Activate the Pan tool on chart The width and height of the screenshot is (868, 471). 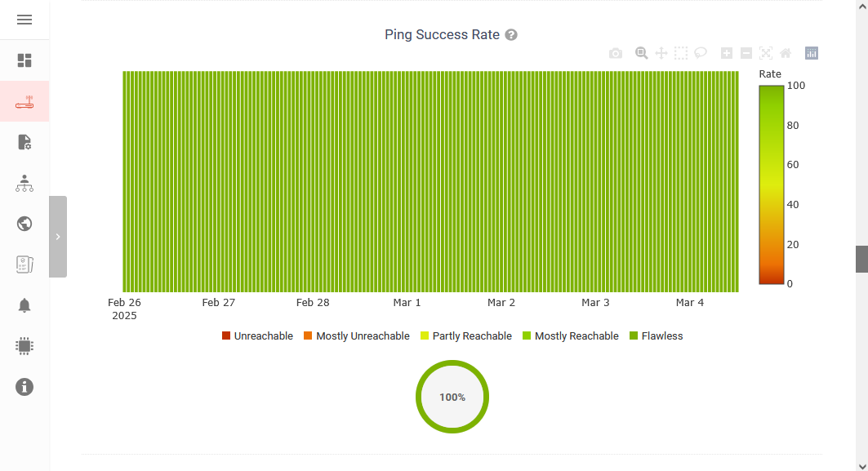661,54
